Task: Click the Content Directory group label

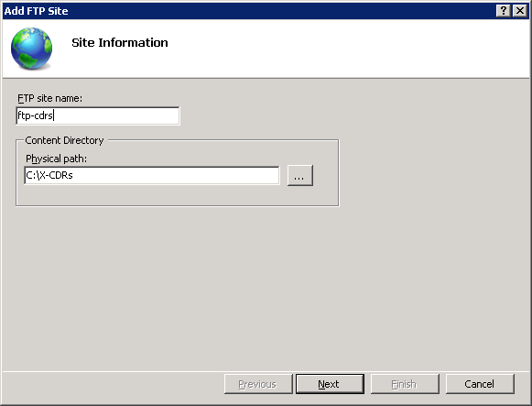Action: [64, 140]
